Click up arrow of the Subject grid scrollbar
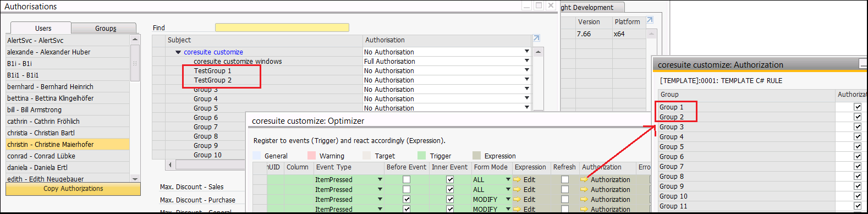Viewport: 868px width, 214px height. pyautogui.click(x=539, y=52)
